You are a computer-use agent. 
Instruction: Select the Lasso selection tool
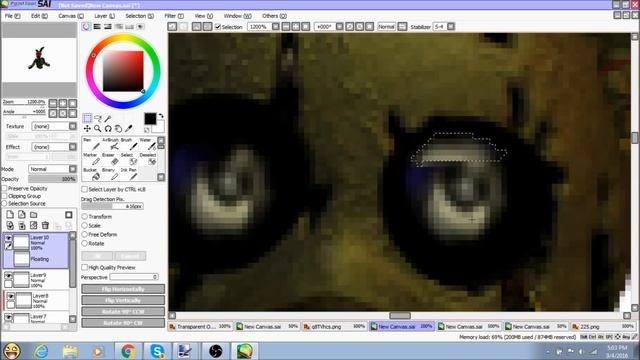point(98,118)
